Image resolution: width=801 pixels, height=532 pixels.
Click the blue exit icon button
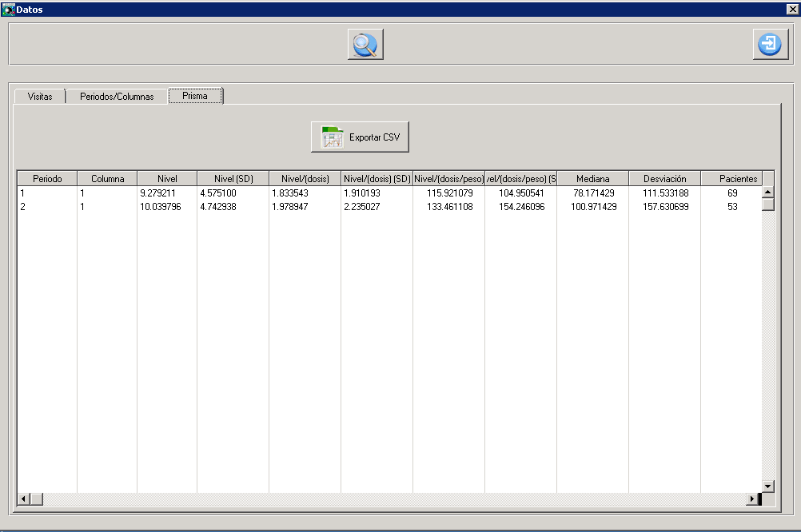tap(771, 45)
